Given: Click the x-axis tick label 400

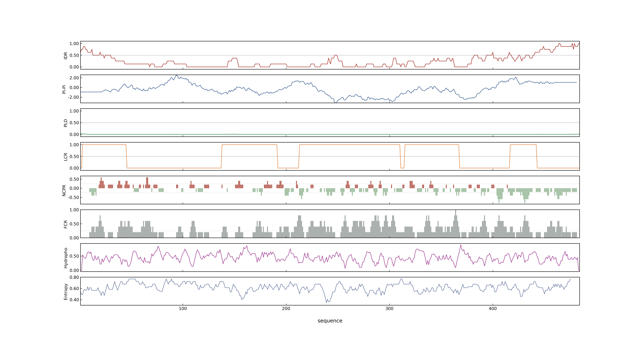Looking at the screenshot, I should click(493, 309).
